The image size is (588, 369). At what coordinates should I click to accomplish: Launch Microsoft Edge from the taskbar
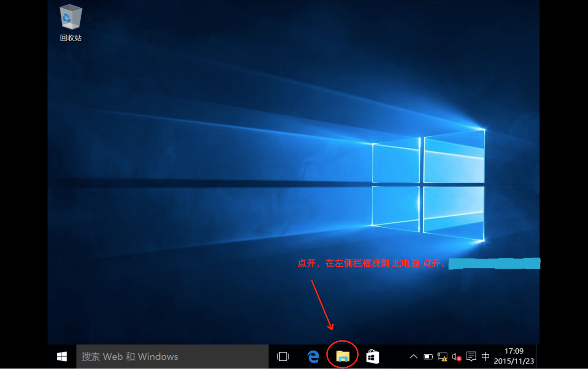(313, 357)
